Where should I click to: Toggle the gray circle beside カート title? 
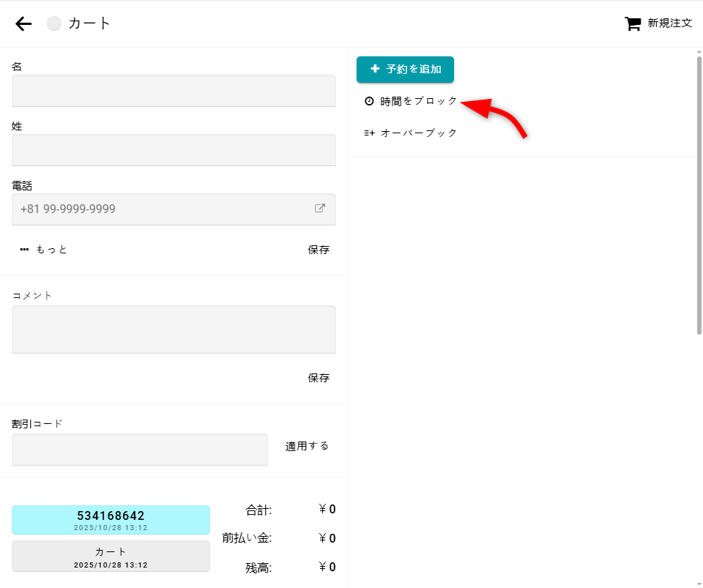tap(54, 23)
